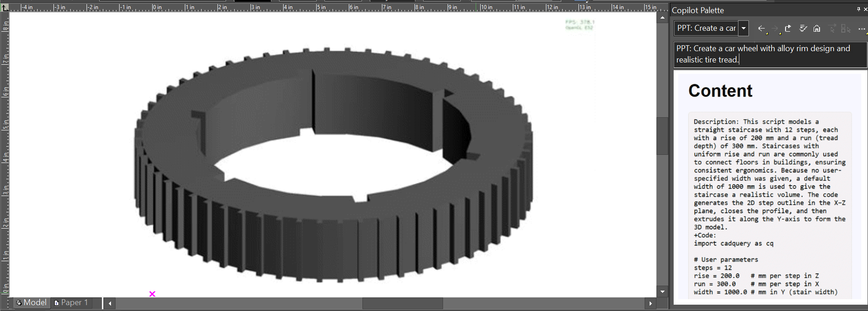
Task: Click the forward arrow in Copilot Palette
Action: click(x=775, y=29)
